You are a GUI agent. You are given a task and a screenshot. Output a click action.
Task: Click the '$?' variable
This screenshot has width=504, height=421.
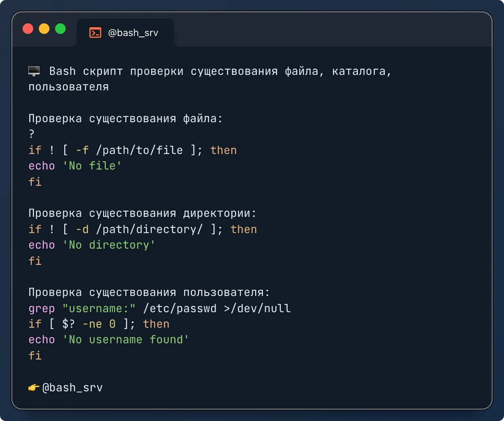tap(69, 324)
